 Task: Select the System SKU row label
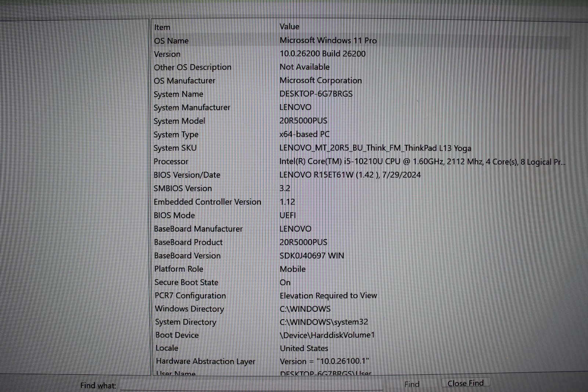click(x=175, y=148)
